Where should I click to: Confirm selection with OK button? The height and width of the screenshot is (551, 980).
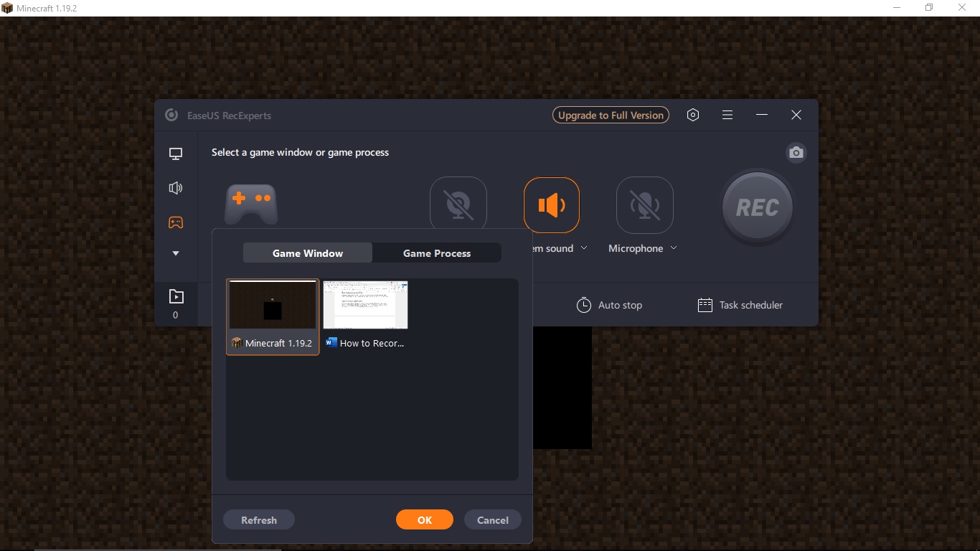425,520
